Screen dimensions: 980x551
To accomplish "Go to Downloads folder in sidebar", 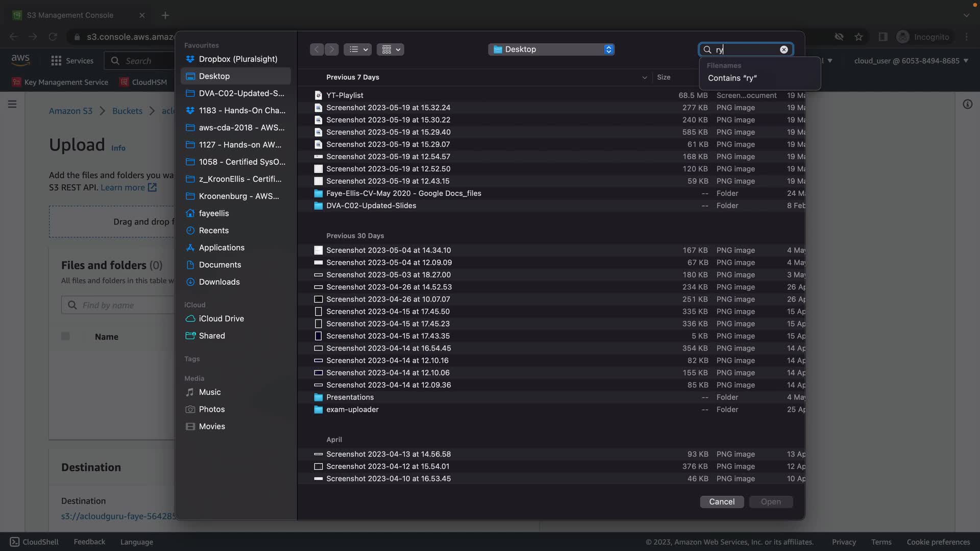I will tap(219, 282).
